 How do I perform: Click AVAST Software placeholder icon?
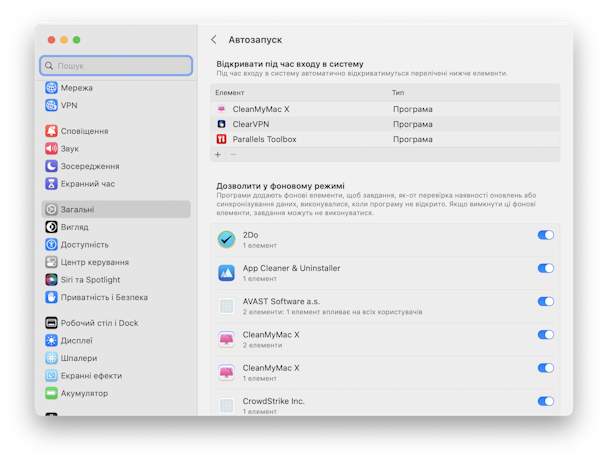click(226, 306)
